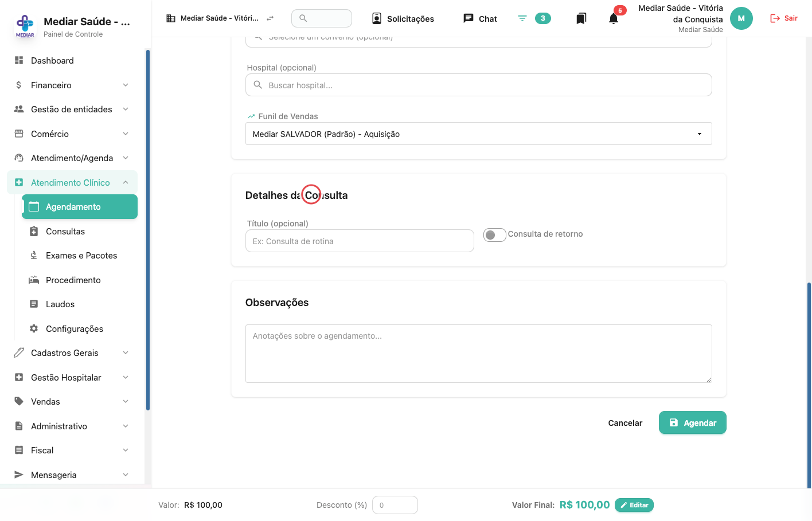
Task: Click the Atendimento/Agenda headset icon
Action: tap(19, 158)
